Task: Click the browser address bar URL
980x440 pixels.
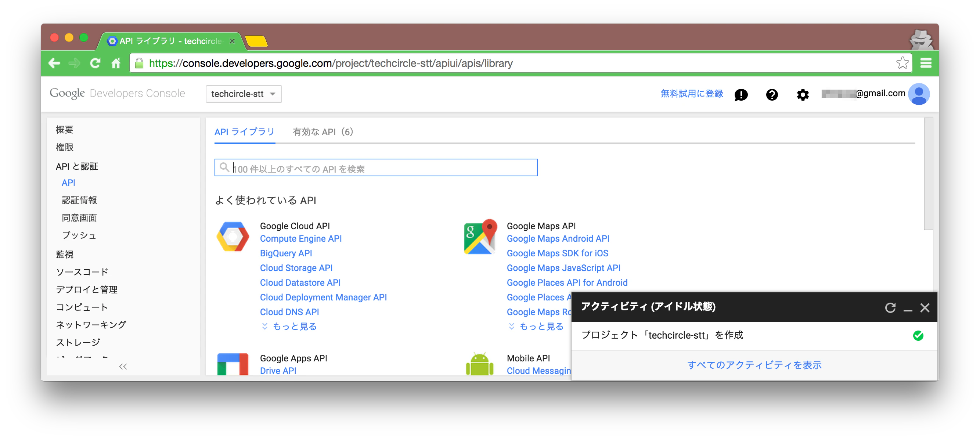Action: (331, 63)
